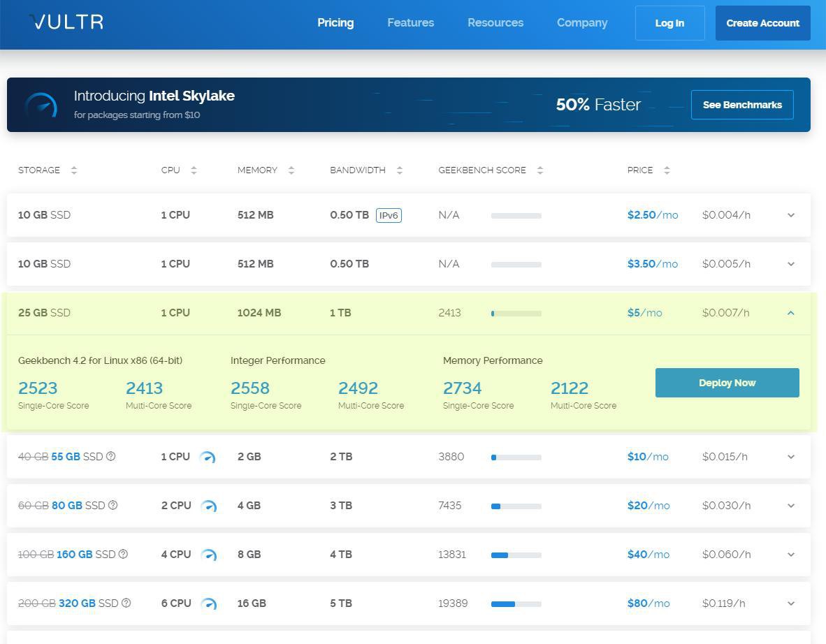
Task: Click help icon beside 160 GB SSD
Action: [x=123, y=555]
